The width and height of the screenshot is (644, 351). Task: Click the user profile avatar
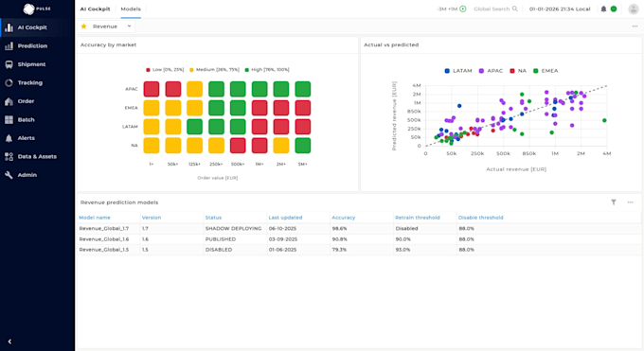pyautogui.click(x=634, y=9)
